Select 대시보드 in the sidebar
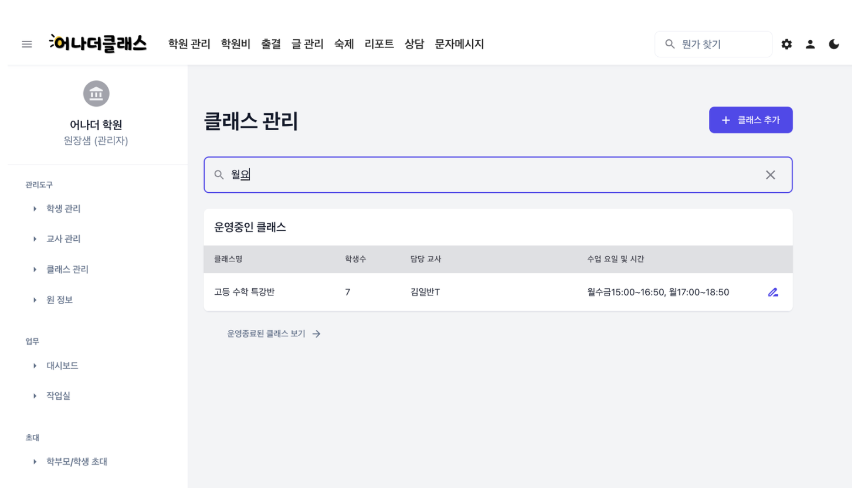Viewport: 868px width, 504px height. pyautogui.click(x=62, y=366)
